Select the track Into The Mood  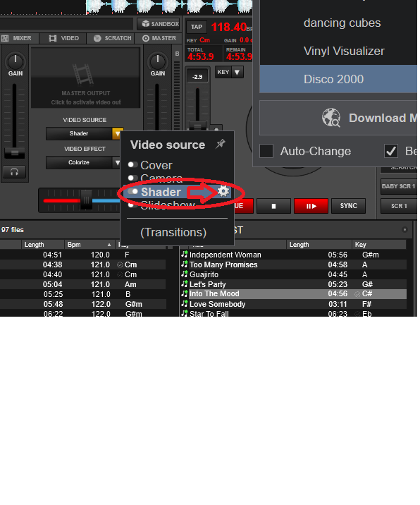click(x=293, y=293)
